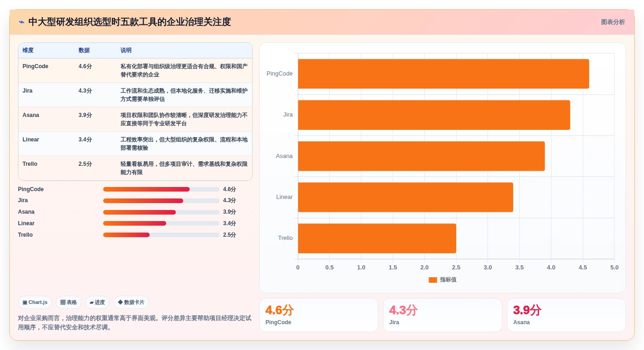Click Jira description about 工作流和生态成熟
644x350 pixels.
click(x=184, y=95)
